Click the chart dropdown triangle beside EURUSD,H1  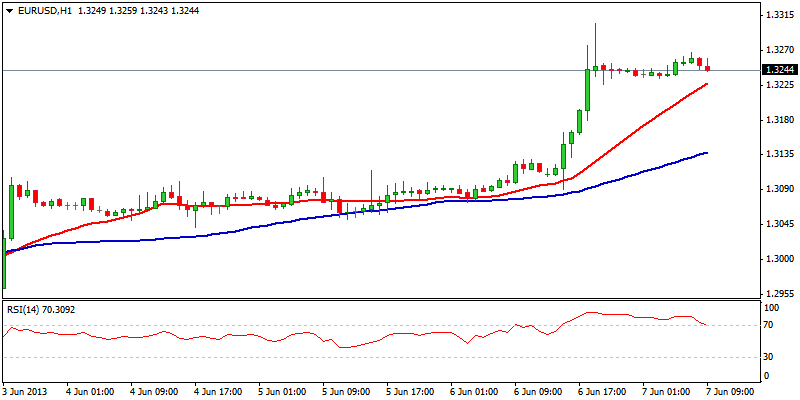(9, 10)
